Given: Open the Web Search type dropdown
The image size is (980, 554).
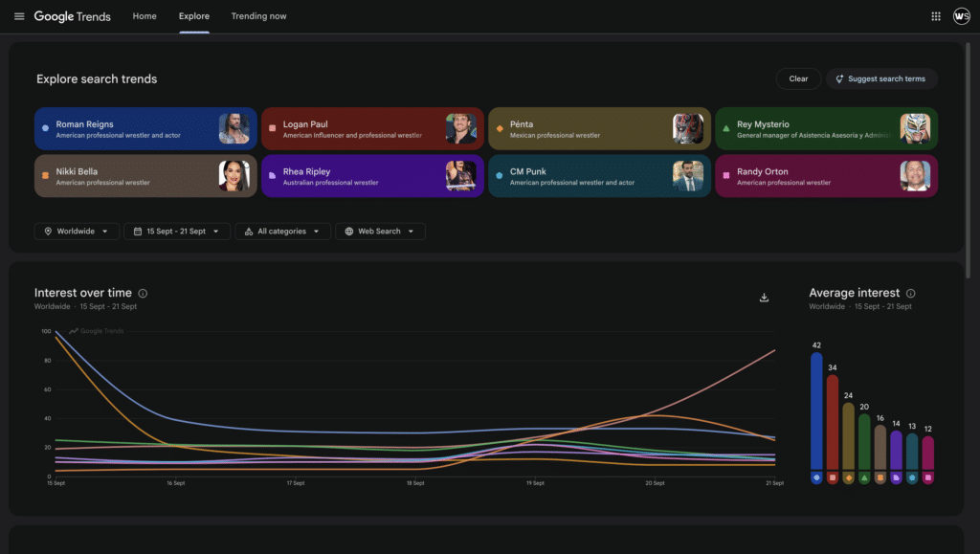Looking at the screenshot, I should [x=380, y=232].
